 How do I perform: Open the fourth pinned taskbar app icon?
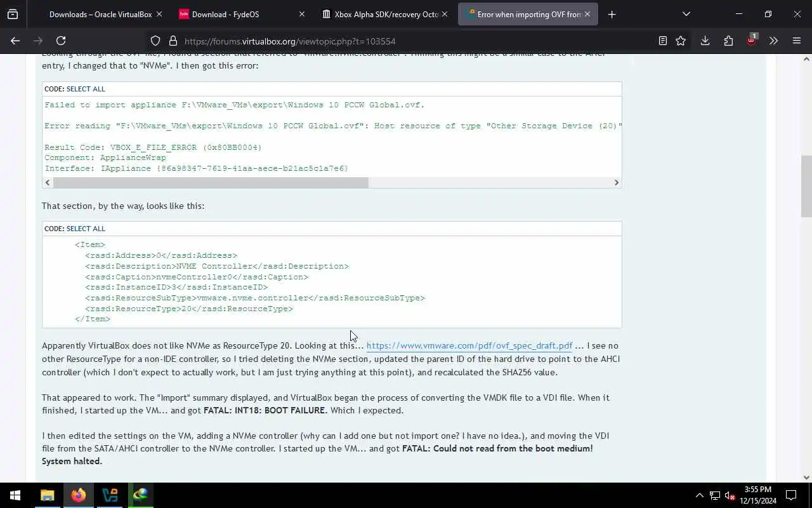141,495
